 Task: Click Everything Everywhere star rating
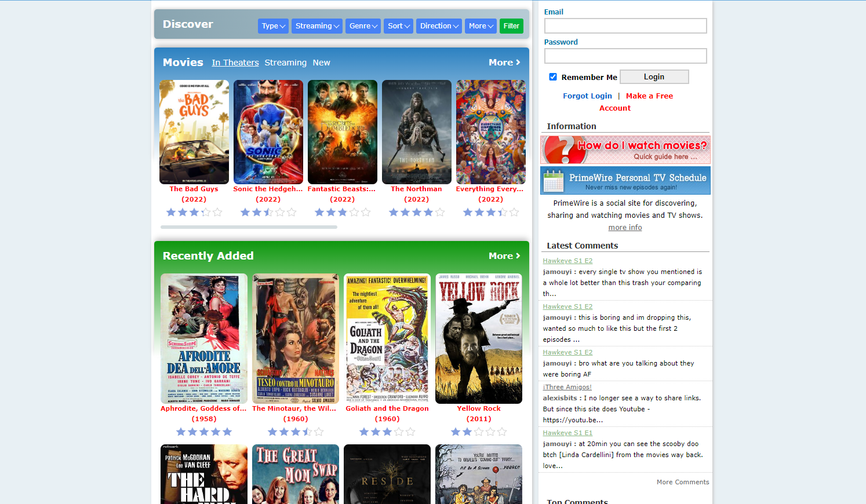[x=491, y=213]
